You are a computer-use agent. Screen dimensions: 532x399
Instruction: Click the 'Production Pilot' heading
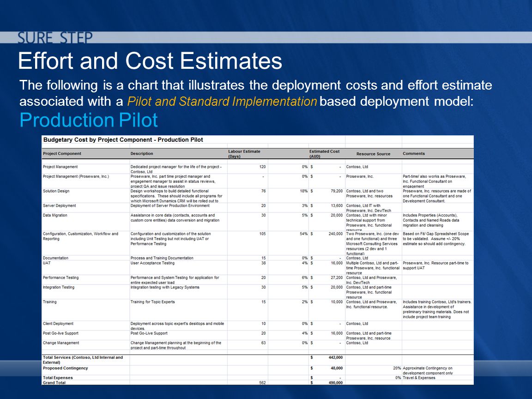[x=89, y=120]
